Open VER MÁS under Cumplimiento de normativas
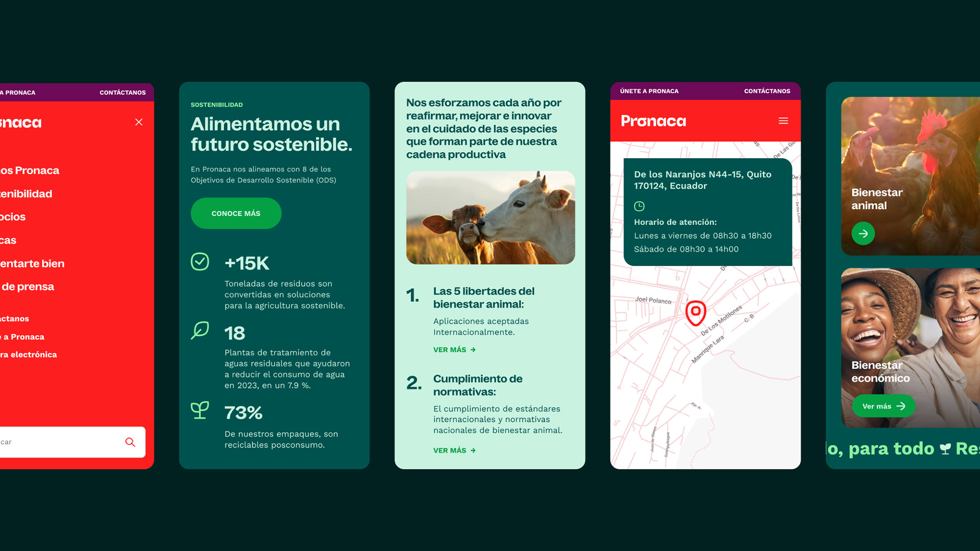The height and width of the screenshot is (551, 980). (454, 450)
